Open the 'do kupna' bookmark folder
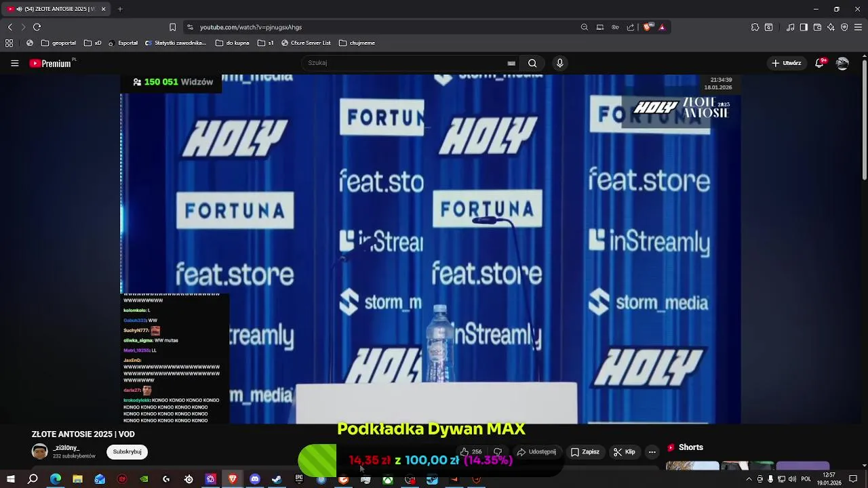868x488 pixels. point(233,43)
